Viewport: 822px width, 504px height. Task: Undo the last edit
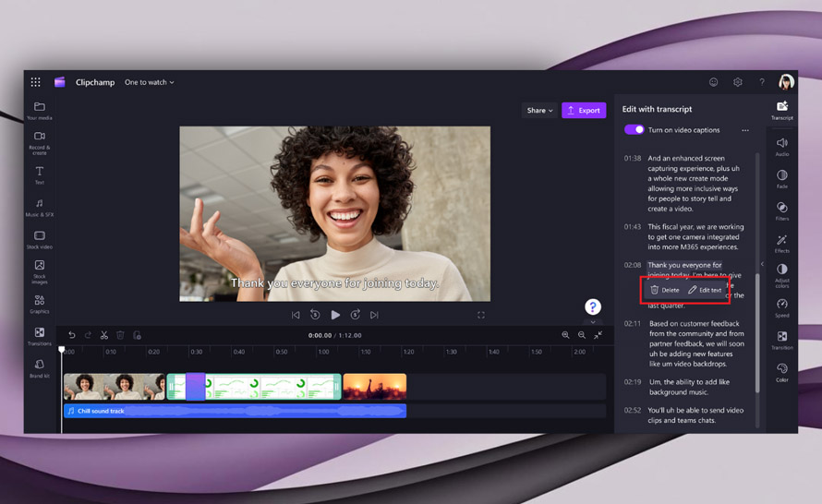point(72,335)
